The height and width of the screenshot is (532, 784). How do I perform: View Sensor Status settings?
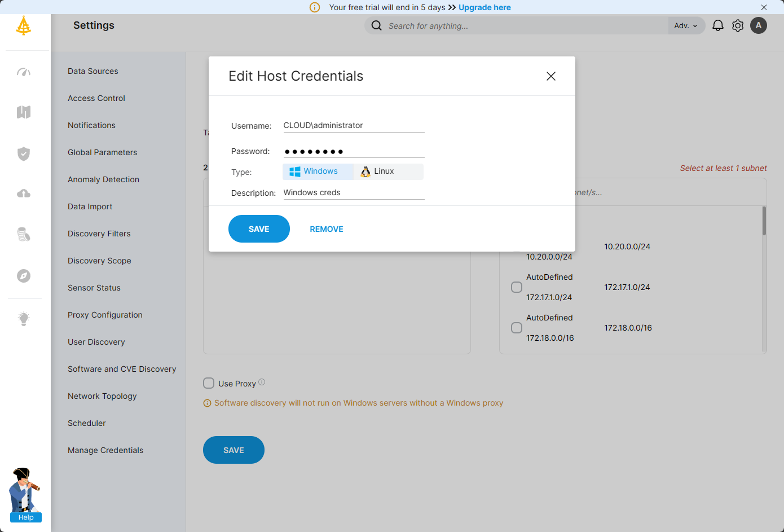point(94,288)
